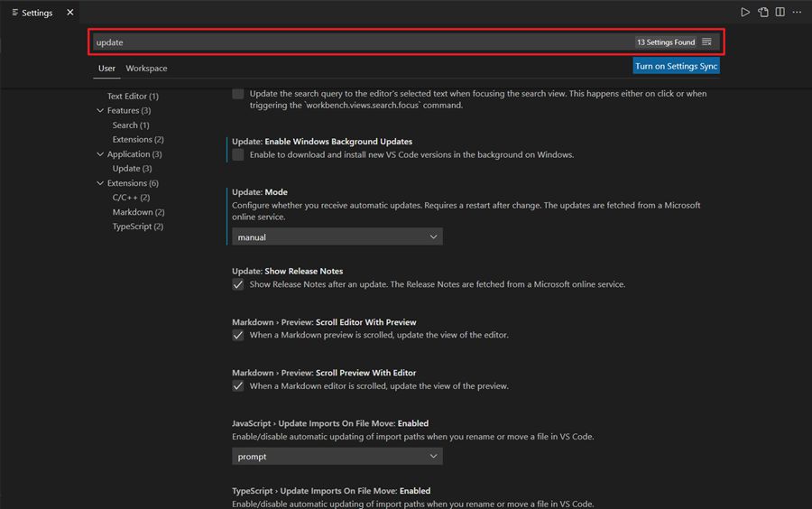Screen dimensions: 812x509
Task: Switch to the Workspace settings tab
Action: 146,69
